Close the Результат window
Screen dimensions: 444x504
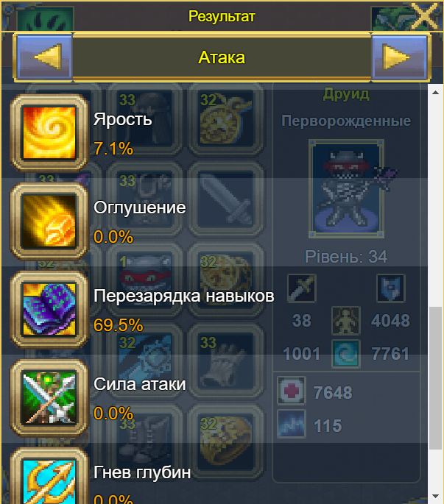pos(425,15)
